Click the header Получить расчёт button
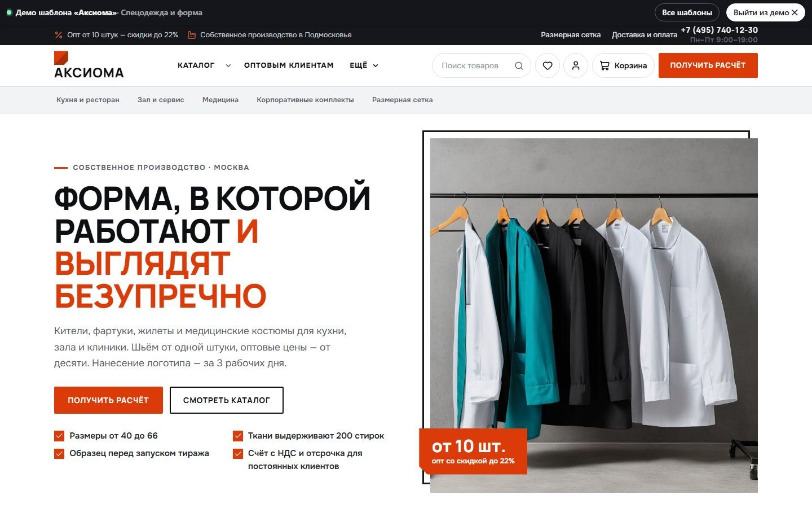Screen dimensions: 812x508 (x=708, y=65)
